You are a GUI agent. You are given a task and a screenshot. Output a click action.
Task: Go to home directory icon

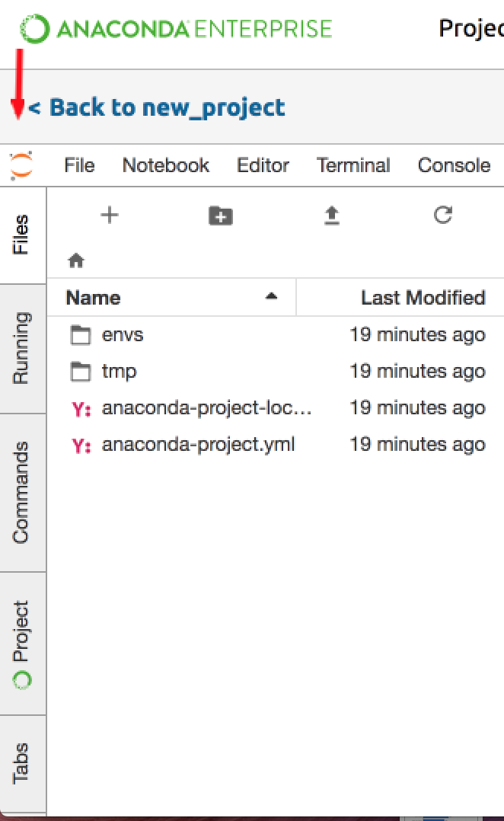(76, 261)
